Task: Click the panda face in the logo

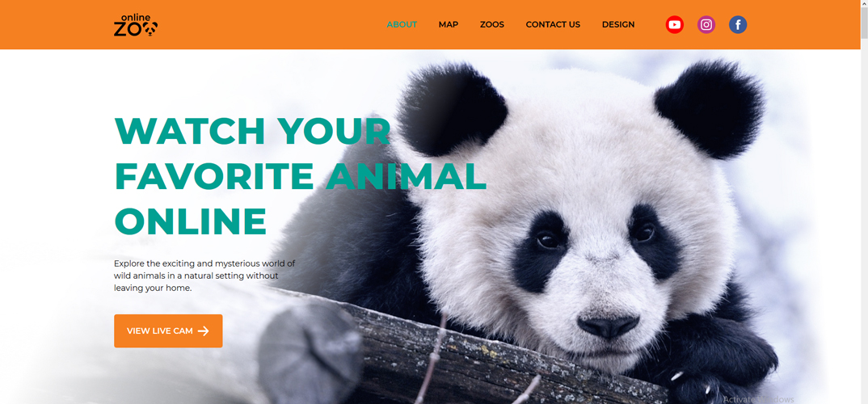Action: tap(151, 29)
